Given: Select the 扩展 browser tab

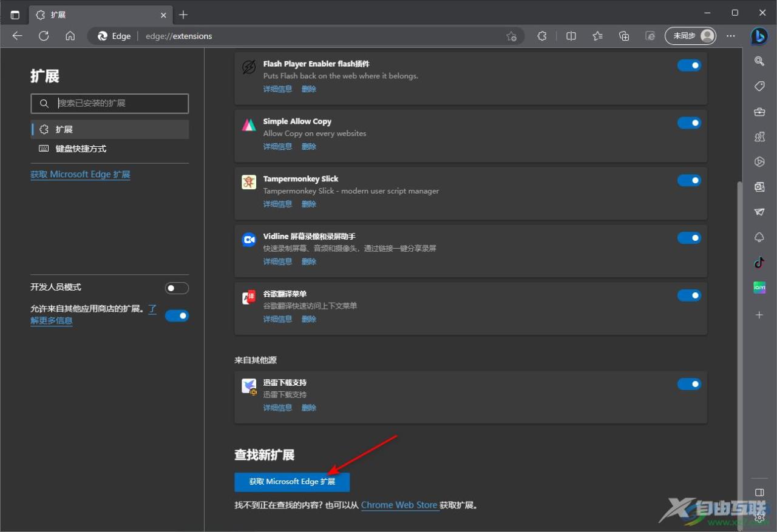Looking at the screenshot, I should point(101,15).
